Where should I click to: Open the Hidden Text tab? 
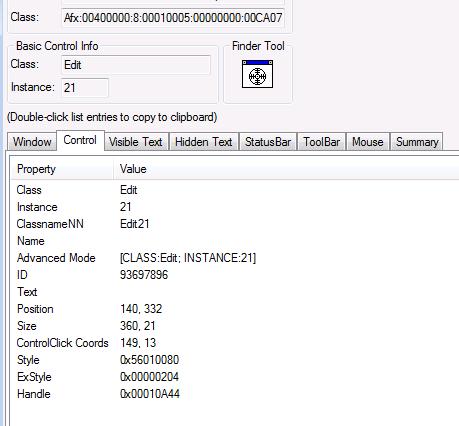point(203,142)
